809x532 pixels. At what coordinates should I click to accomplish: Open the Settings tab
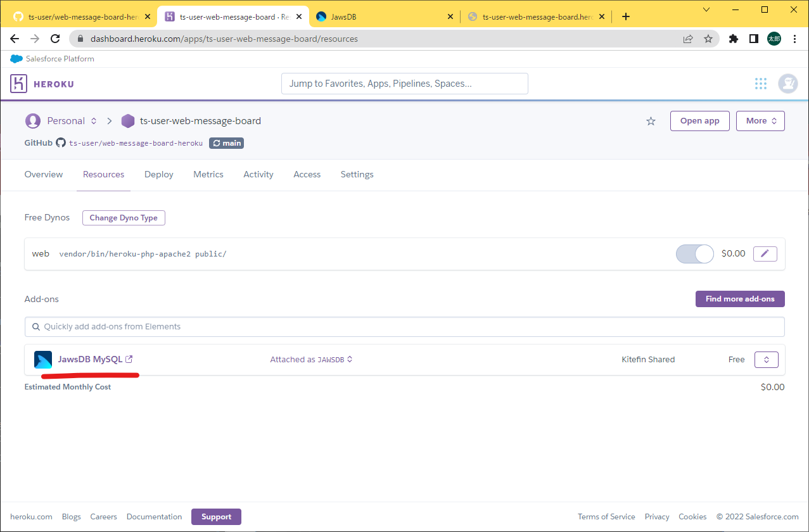click(x=357, y=174)
